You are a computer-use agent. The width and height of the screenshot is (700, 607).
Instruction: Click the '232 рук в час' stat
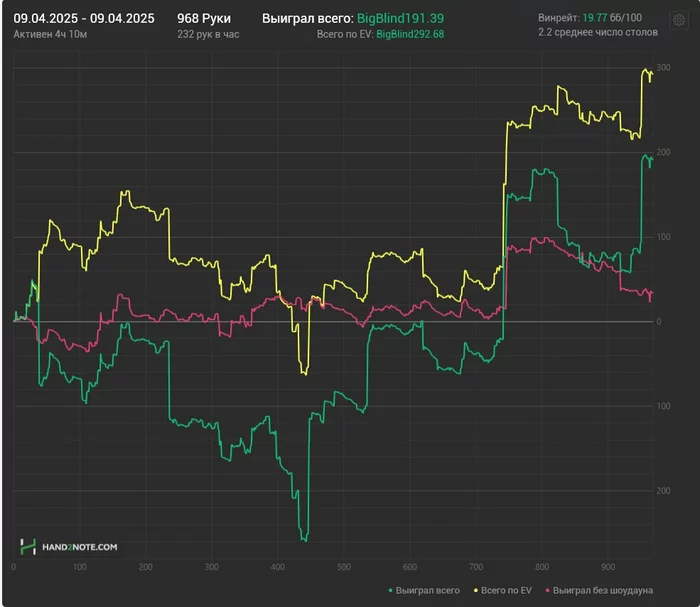208,34
